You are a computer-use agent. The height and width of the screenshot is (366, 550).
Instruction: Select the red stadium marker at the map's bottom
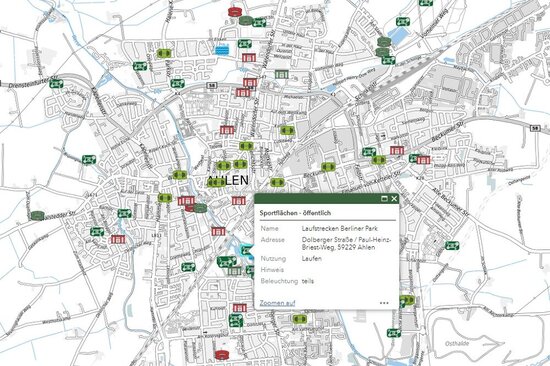point(222,355)
